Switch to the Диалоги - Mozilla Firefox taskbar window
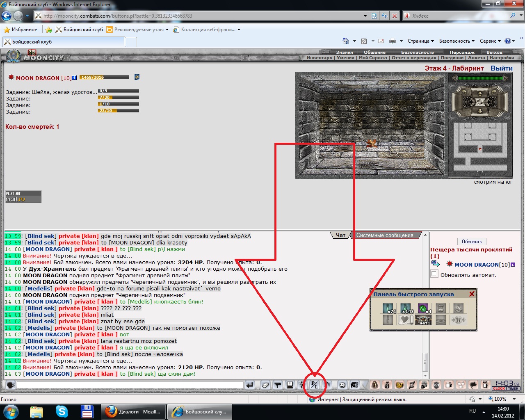525x420 pixels. (x=134, y=411)
